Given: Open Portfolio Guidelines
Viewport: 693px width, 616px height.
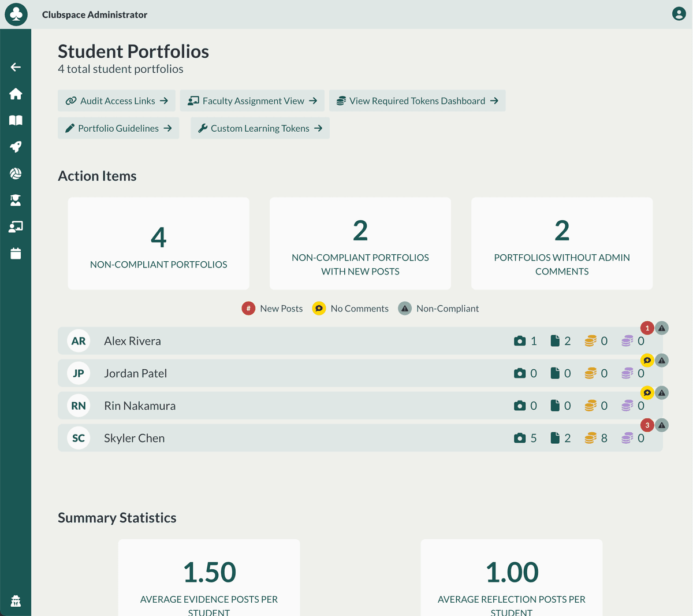Looking at the screenshot, I should (118, 128).
